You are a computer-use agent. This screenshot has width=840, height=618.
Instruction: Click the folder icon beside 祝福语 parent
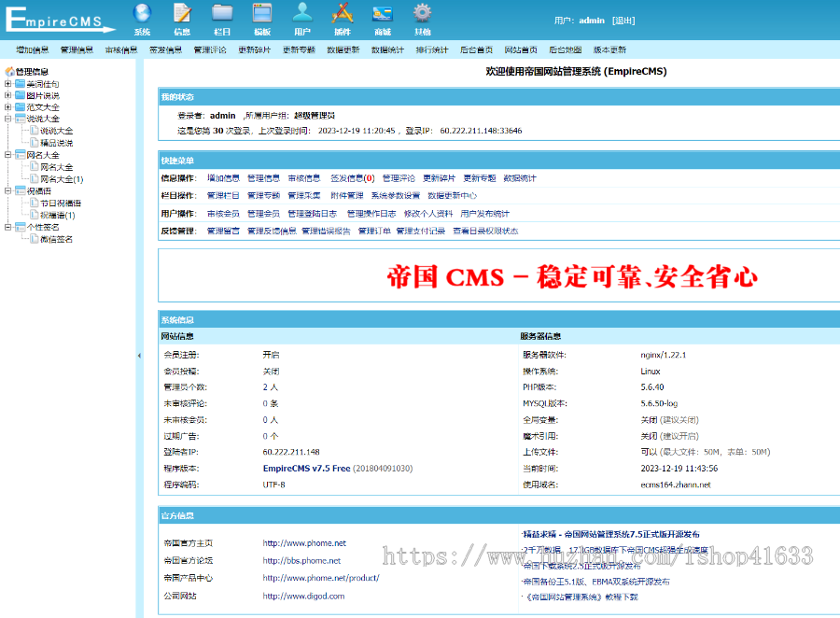tap(21, 190)
